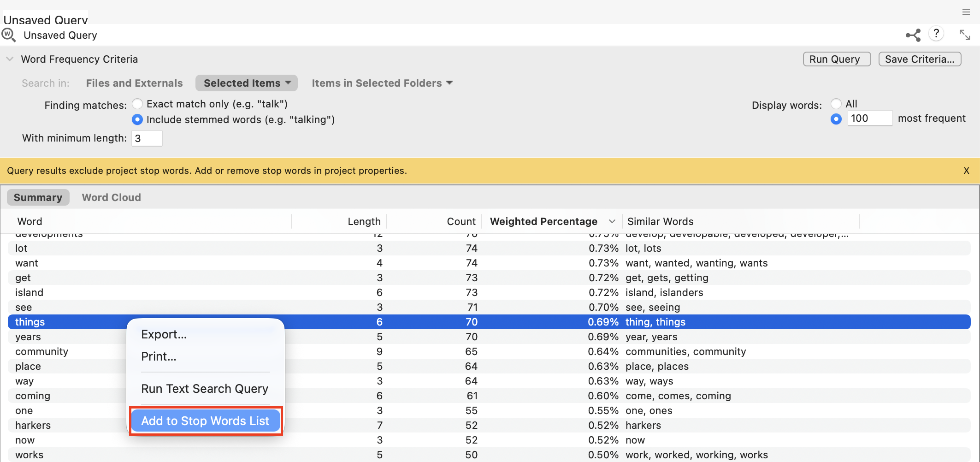980x462 pixels.
Task: Select the 'coming' word row
Action: click(x=489, y=396)
